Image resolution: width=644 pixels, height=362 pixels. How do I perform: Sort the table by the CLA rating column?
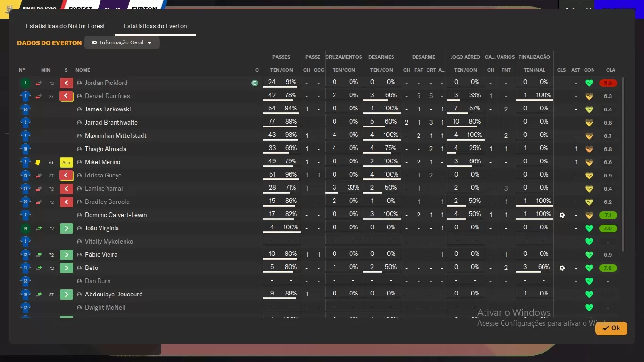[611, 70]
